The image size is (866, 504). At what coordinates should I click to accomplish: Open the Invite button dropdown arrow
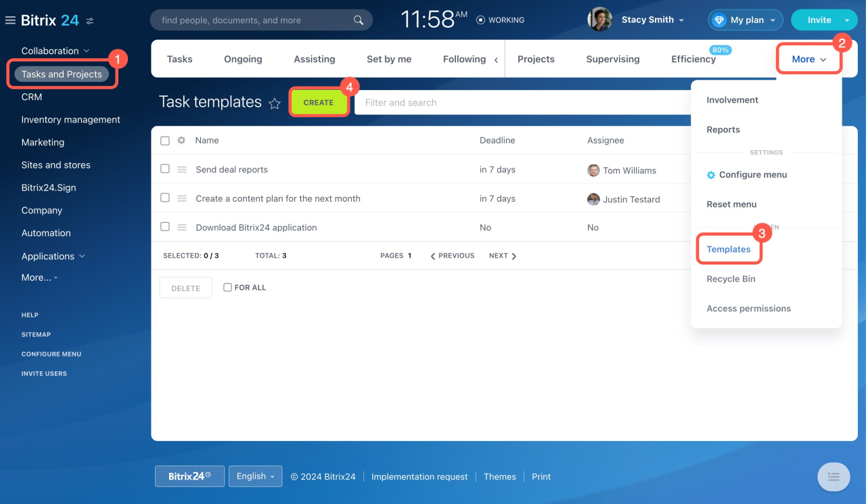(847, 20)
